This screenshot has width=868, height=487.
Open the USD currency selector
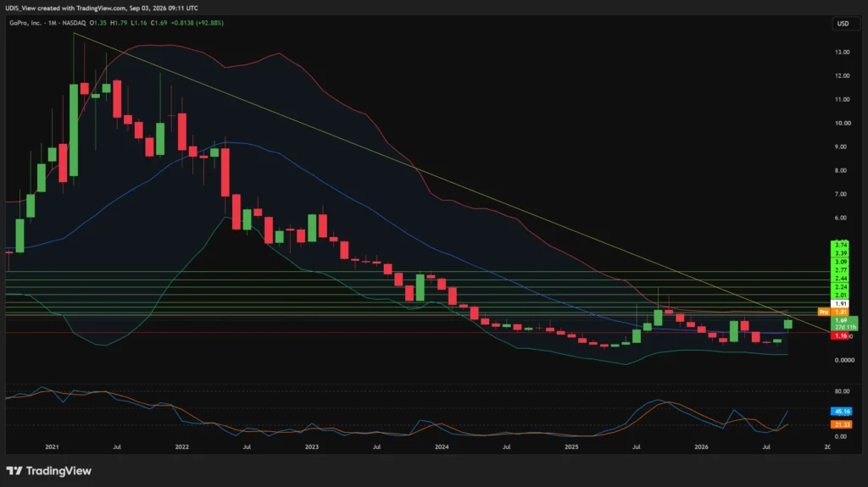click(x=845, y=23)
